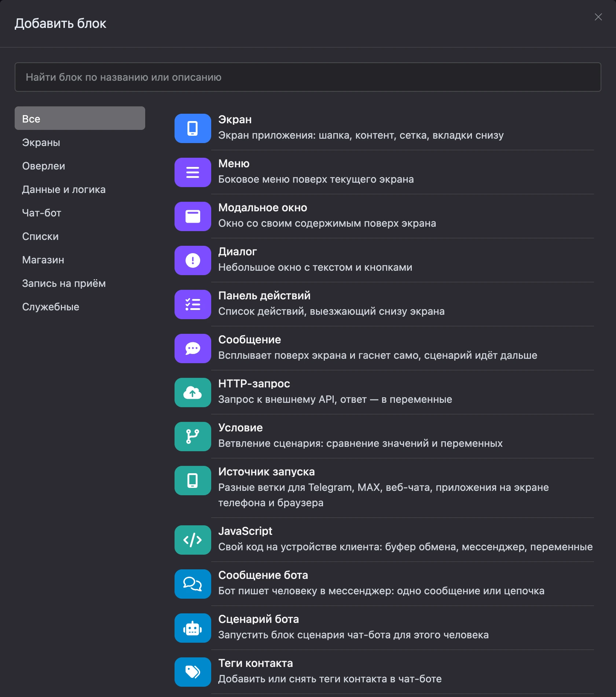Close the Добавить блок dialog
616x697 pixels.
coord(598,17)
